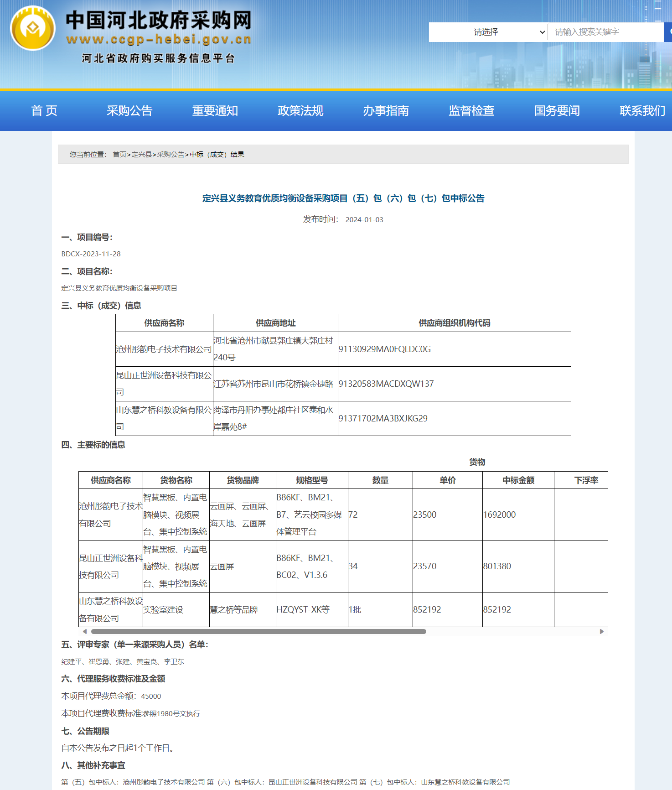Click organization code 91130929MA0FQLDC0G
The image size is (672, 790).
tap(385, 349)
